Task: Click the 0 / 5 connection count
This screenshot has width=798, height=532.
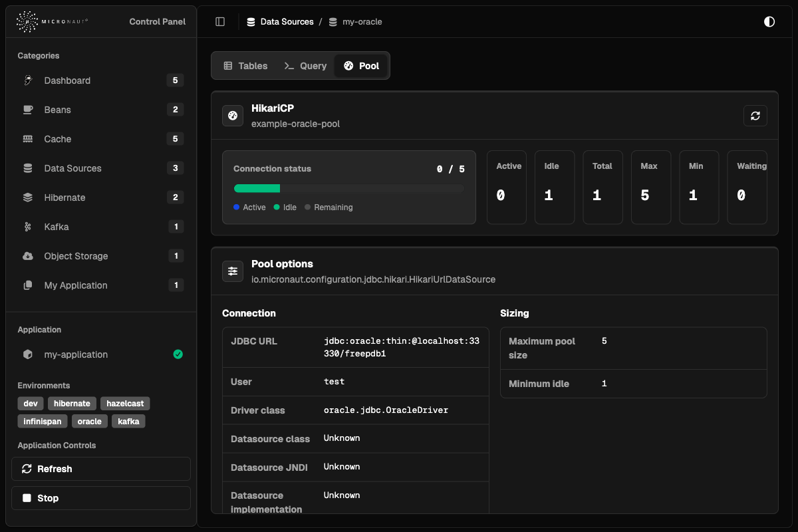Action: (x=451, y=169)
